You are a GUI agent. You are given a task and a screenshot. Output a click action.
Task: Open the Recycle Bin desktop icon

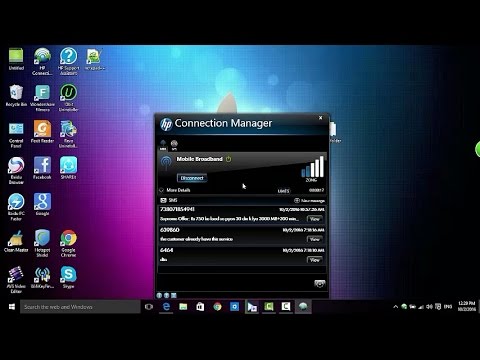16,96
